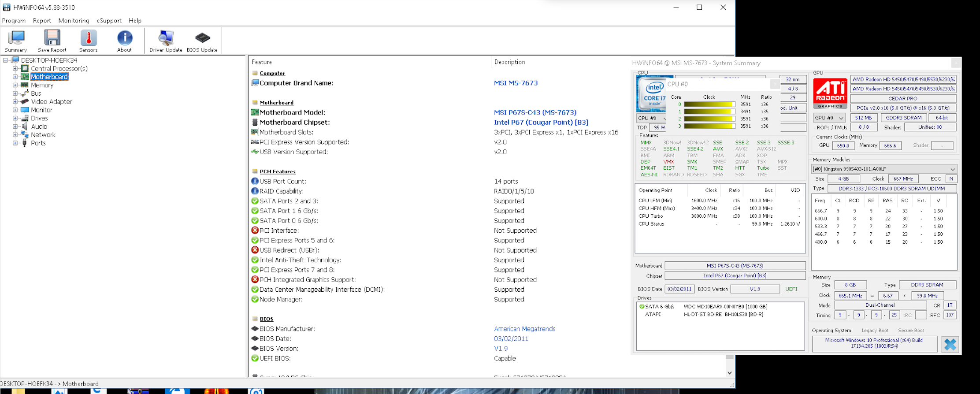Select the Memory tree node
980x394 pixels.
click(42, 85)
